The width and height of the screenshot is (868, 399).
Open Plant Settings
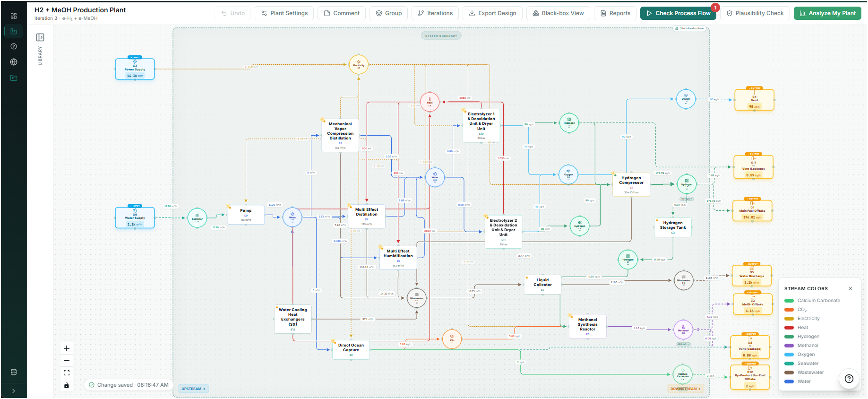(x=284, y=13)
